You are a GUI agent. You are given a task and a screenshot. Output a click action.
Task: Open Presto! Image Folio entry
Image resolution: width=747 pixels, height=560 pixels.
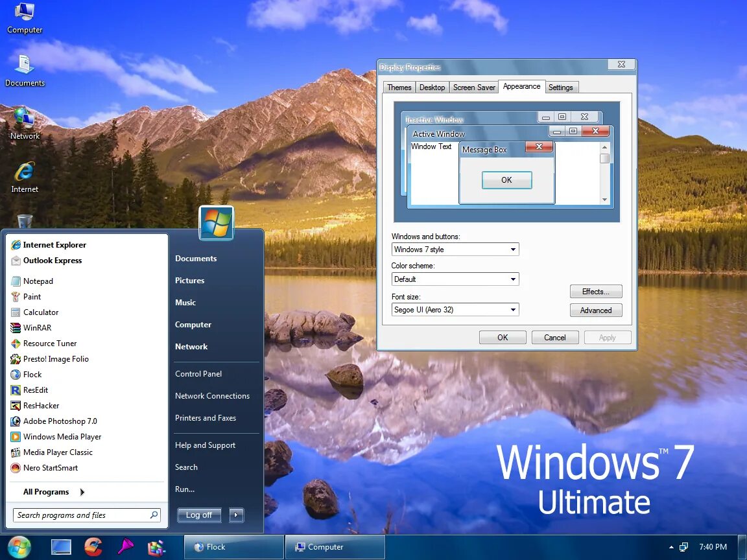(x=49, y=359)
